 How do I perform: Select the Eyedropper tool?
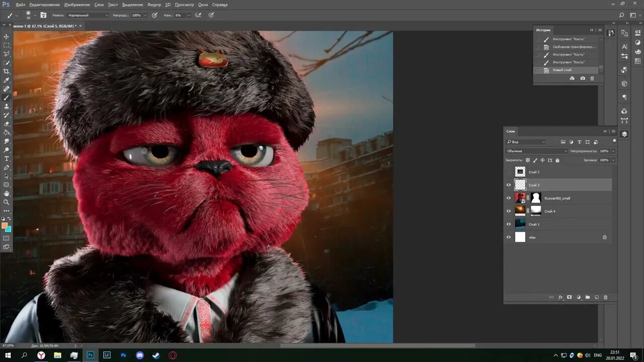(7, 80)
